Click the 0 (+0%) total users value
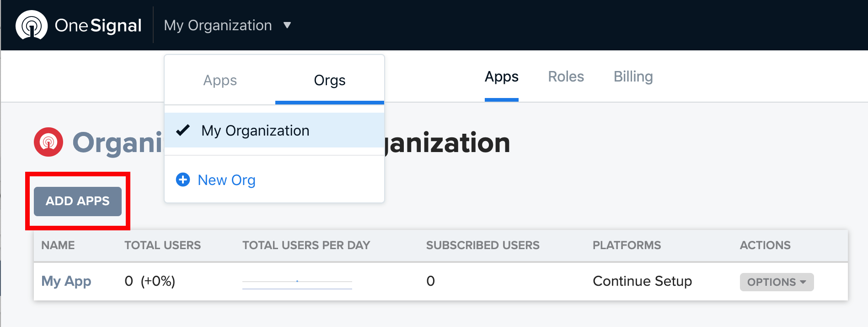The height and width of the screenshot is (327, 868). (x=150, y=281)
